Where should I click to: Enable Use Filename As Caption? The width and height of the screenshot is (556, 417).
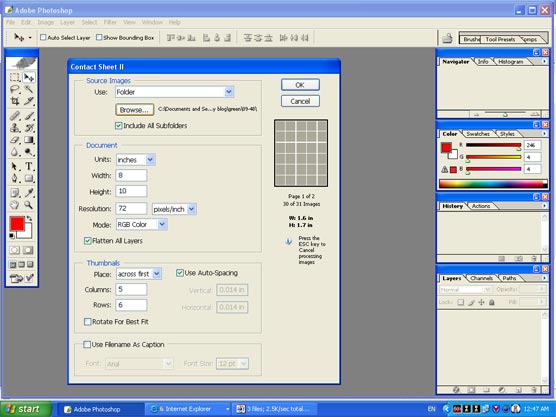pos(87,344)
